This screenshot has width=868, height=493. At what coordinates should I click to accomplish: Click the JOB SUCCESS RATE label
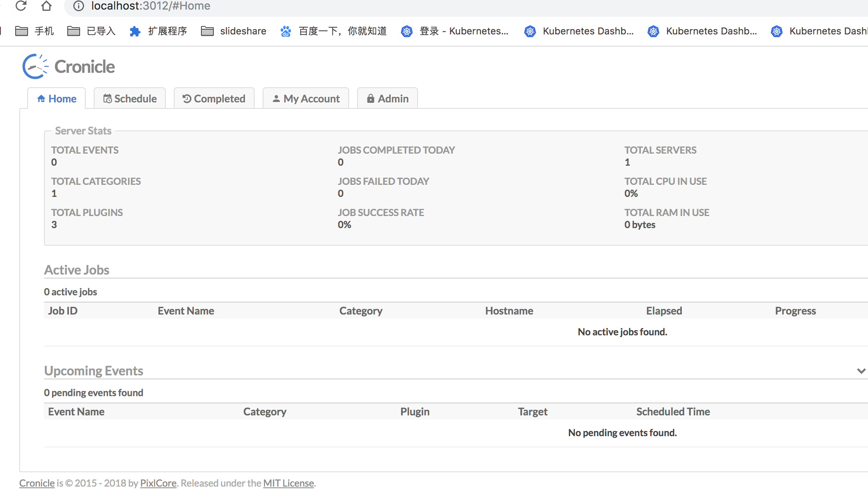click(x=381, y=212)
